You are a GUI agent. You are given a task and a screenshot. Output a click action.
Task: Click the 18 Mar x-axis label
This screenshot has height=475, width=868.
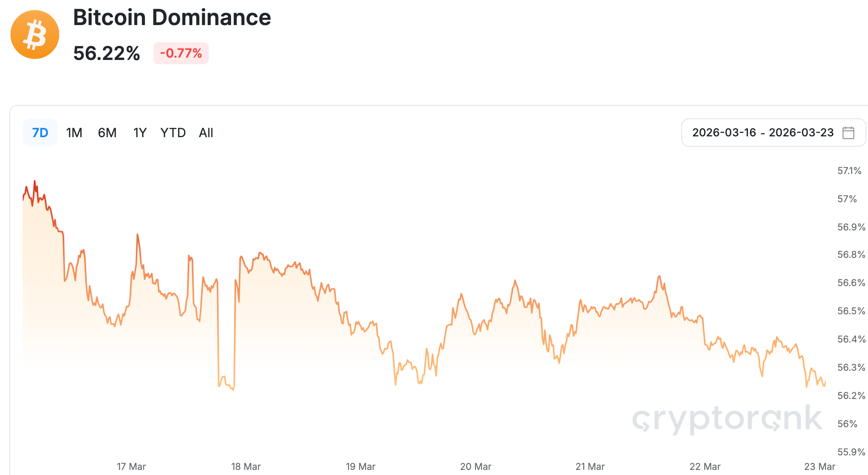click(x=246, y=466)
